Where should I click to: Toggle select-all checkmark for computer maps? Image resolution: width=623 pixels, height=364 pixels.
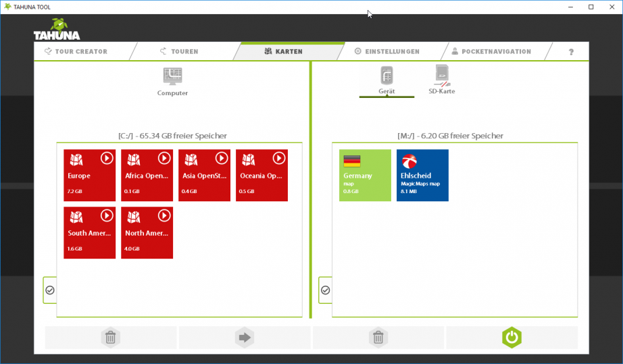point(50,290)
